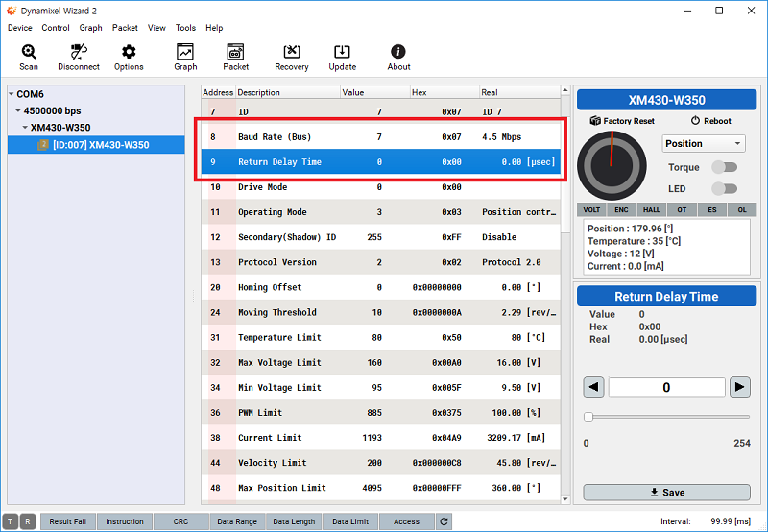Image resolution: width=768 pixels, height=532 pixels.
Task: Select the Operating Mode row
Action: tap(380, 212)
